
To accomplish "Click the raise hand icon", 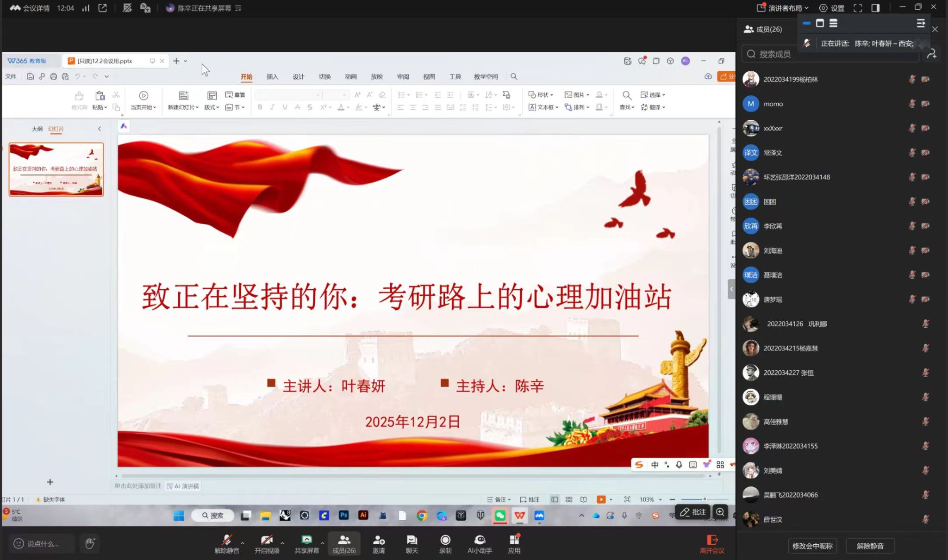I will coord(90,543).
